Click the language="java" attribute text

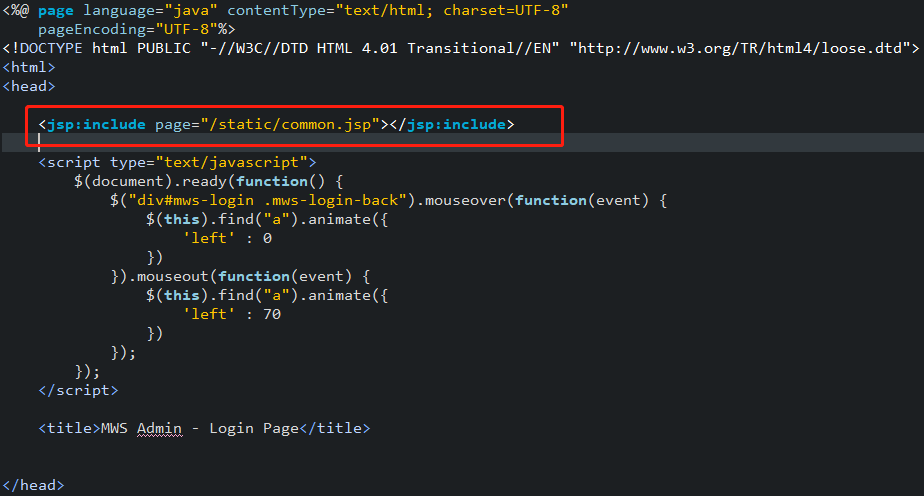(150, 11)
